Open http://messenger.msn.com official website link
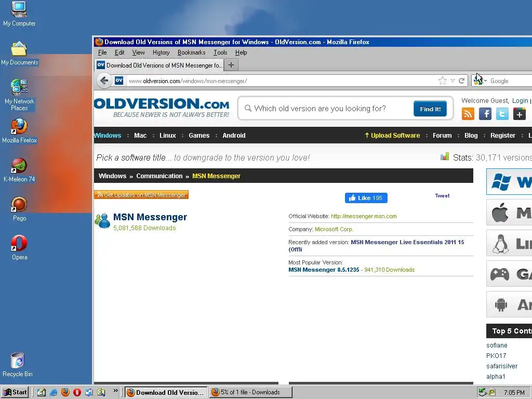This screenshot has width=532, height=399. 364,216
